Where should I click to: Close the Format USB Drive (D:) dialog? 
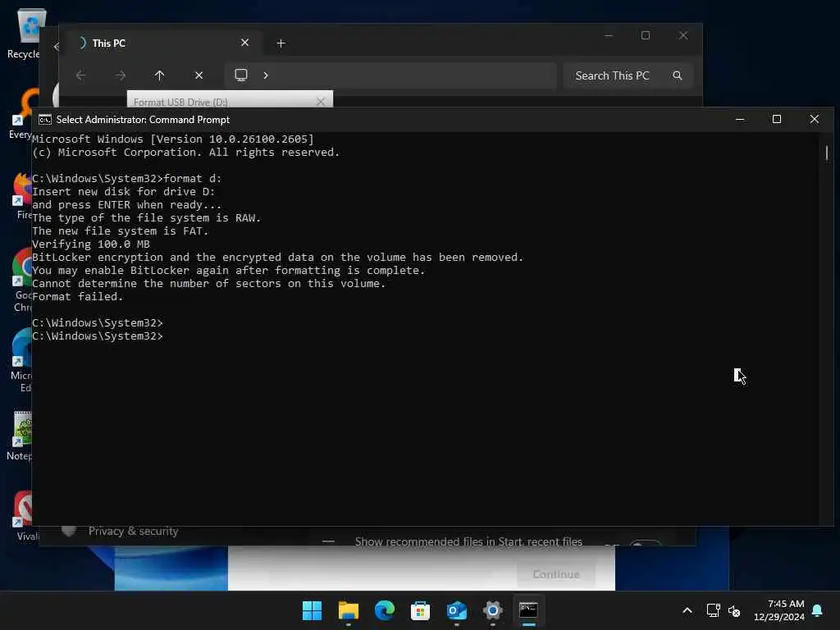321,101
